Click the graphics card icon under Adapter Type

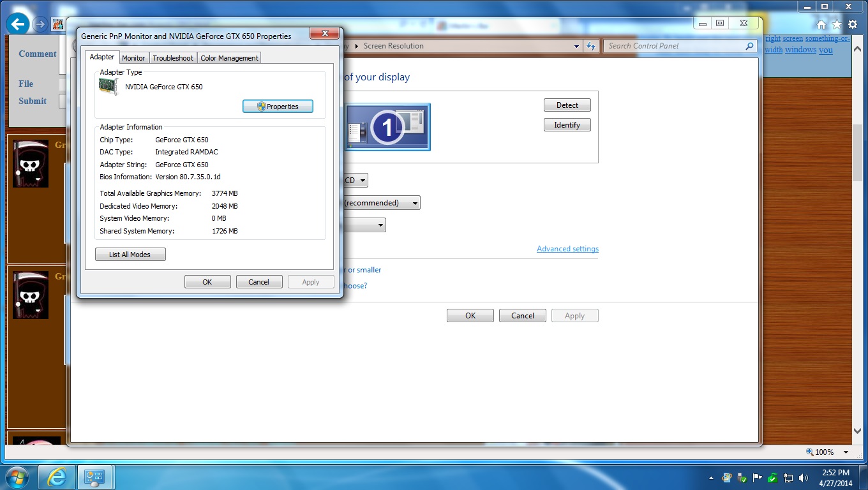(x=108, y=87)
